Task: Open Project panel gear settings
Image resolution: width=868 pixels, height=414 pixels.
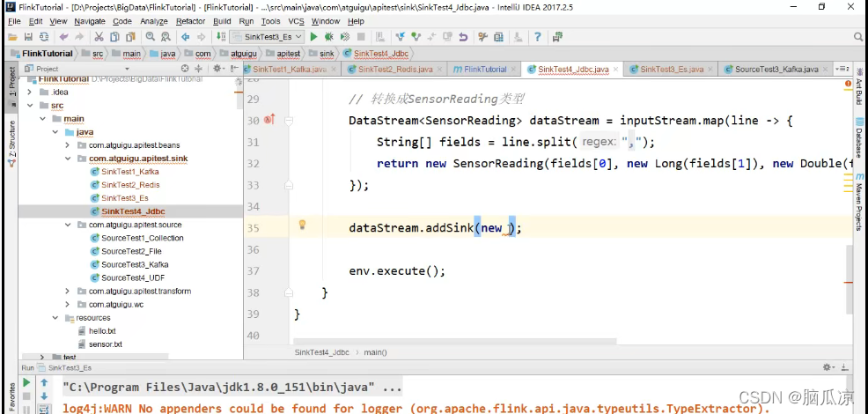Action: click(x=218, y=69)
